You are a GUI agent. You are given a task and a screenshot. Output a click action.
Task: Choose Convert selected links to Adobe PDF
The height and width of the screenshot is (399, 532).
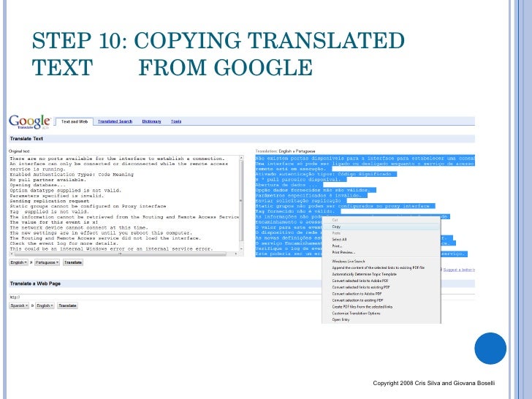click(381, 281)
